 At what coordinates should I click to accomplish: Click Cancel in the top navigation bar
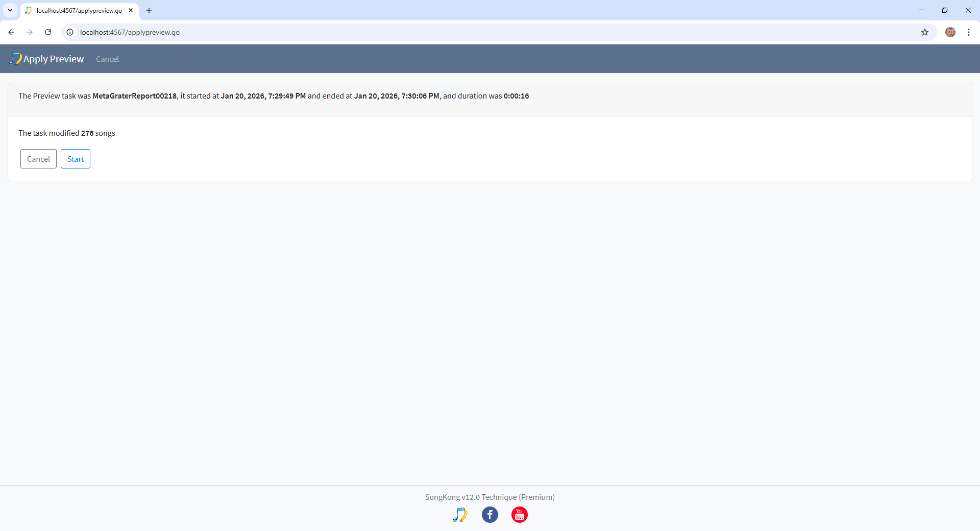coord(107,59)
